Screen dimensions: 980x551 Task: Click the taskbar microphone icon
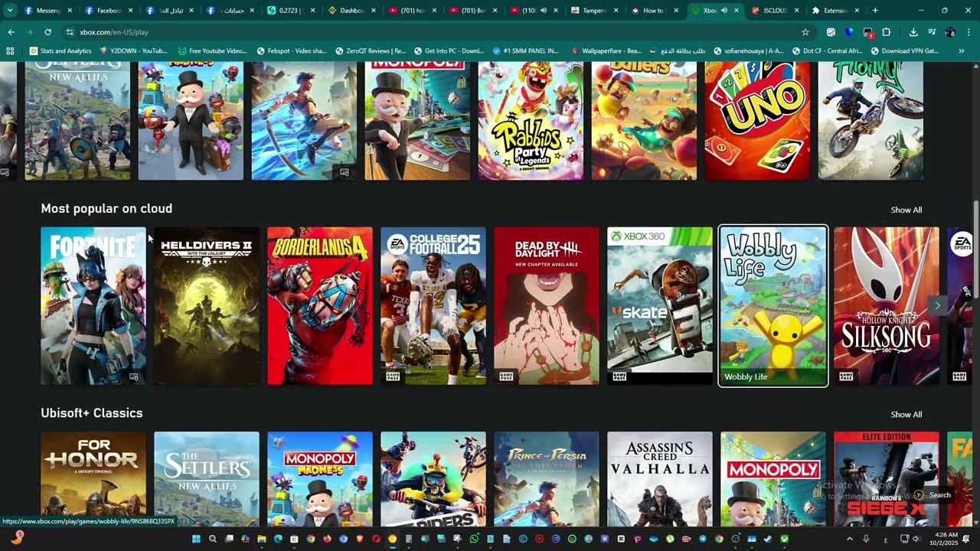(x=866, y=539)
